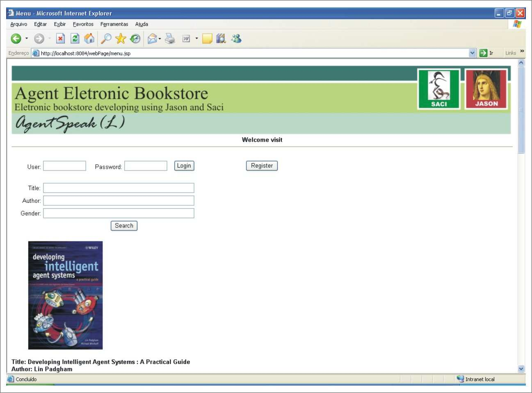The image size is (532, 393).
Task: Click the 'Author: Lin Padgham' text
Action: click(x=42, y=369)
